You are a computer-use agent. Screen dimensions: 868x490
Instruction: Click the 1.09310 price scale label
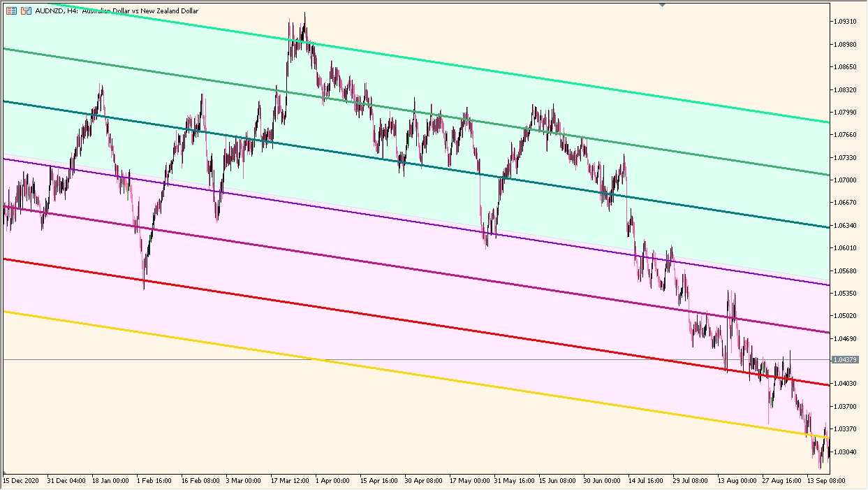point(846,22)
